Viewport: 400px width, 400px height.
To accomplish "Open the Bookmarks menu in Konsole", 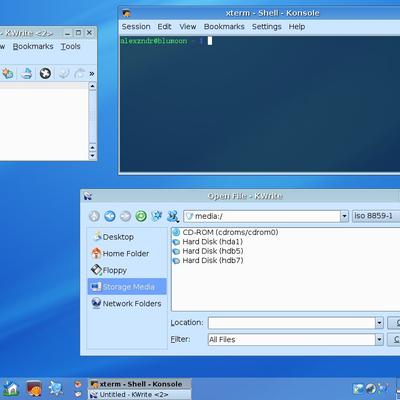I will tap(224, 27).
